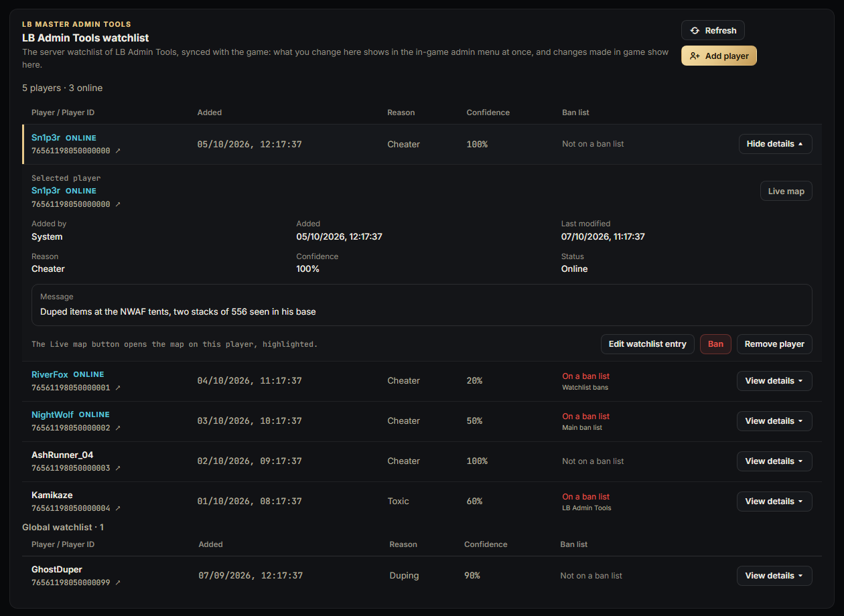Open external link icon in Selected player details
Screen dimensions: 844x616
118,204
